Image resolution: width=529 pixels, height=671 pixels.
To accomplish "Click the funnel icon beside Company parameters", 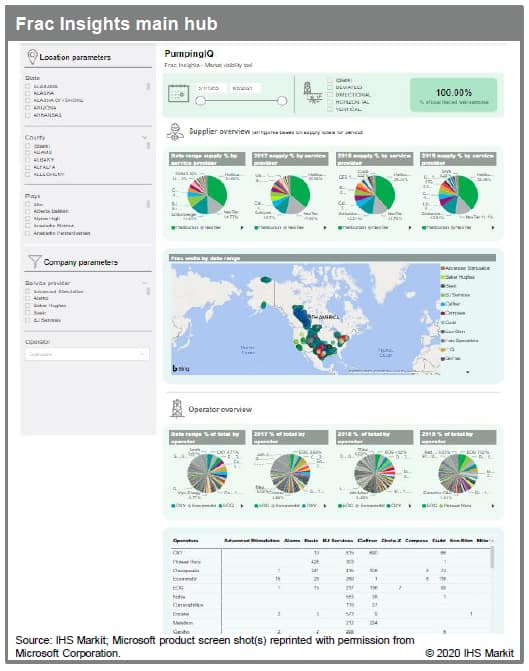I will point(34,261).
